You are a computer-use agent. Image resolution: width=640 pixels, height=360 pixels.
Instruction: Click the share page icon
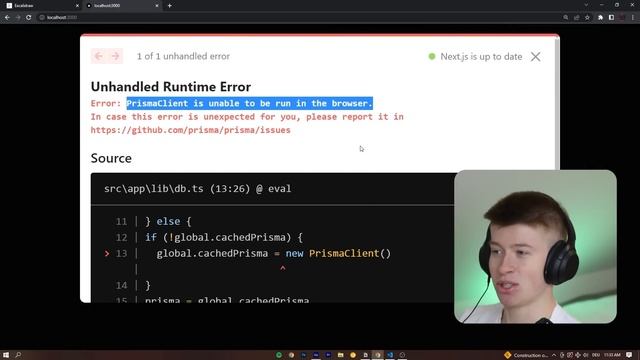click(x=576, y=18)
